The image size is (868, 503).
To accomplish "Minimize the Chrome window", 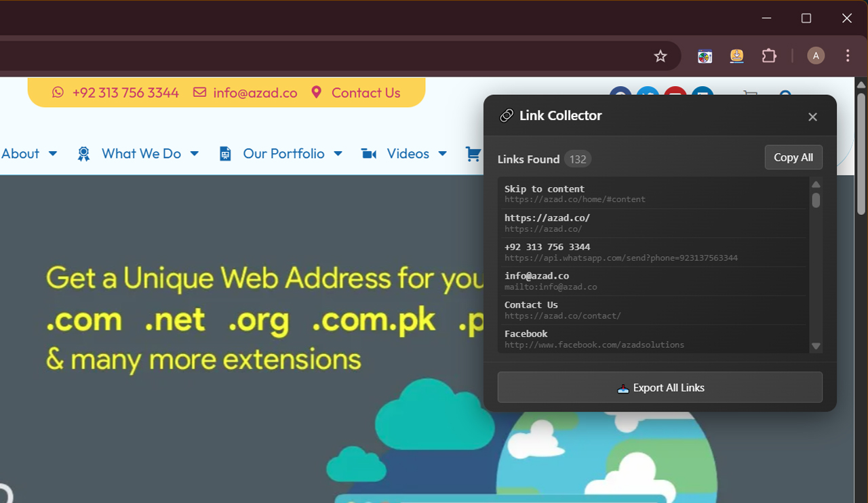I will [766, 18].
